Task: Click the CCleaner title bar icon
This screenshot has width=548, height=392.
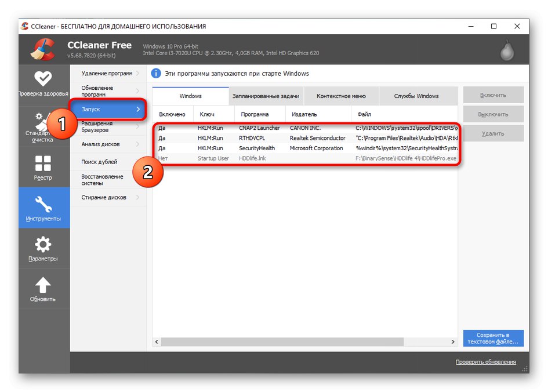Action: click(x=24, y=26)
